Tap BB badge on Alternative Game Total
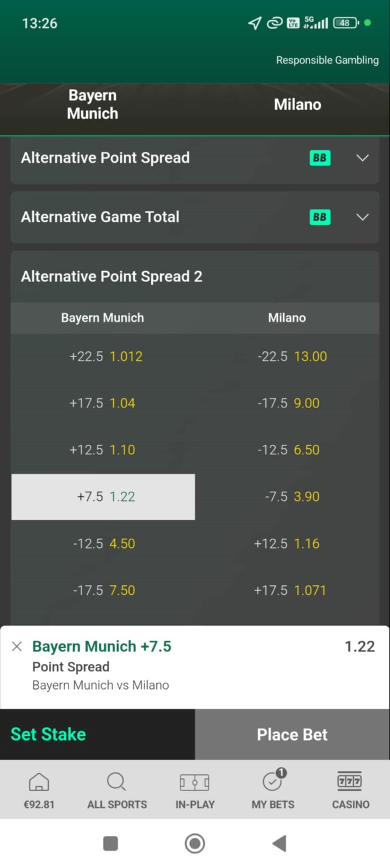 click(320, 217)
